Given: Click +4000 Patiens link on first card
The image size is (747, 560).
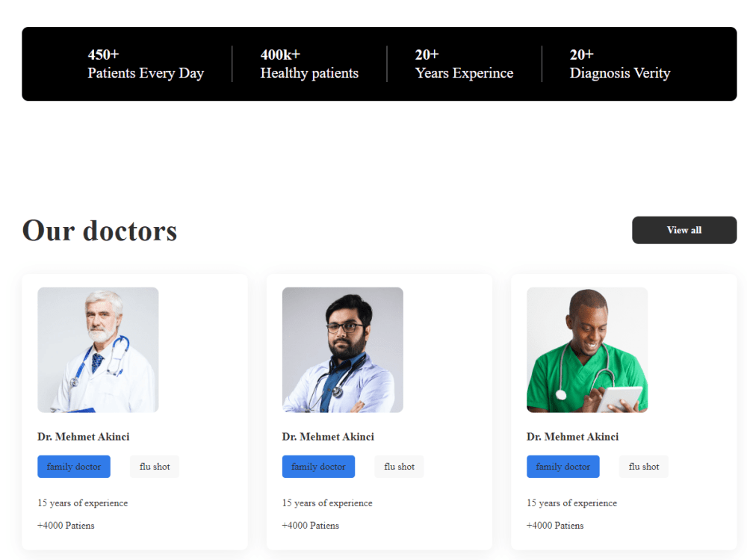Looking at the screenshot, I should point(66,525).
